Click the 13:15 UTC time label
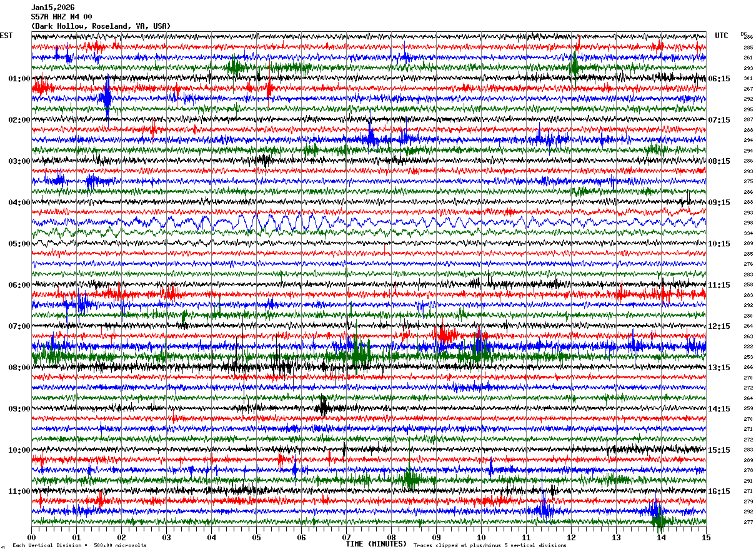Screen dimensions: 756x554 click(x=719, y=368)
